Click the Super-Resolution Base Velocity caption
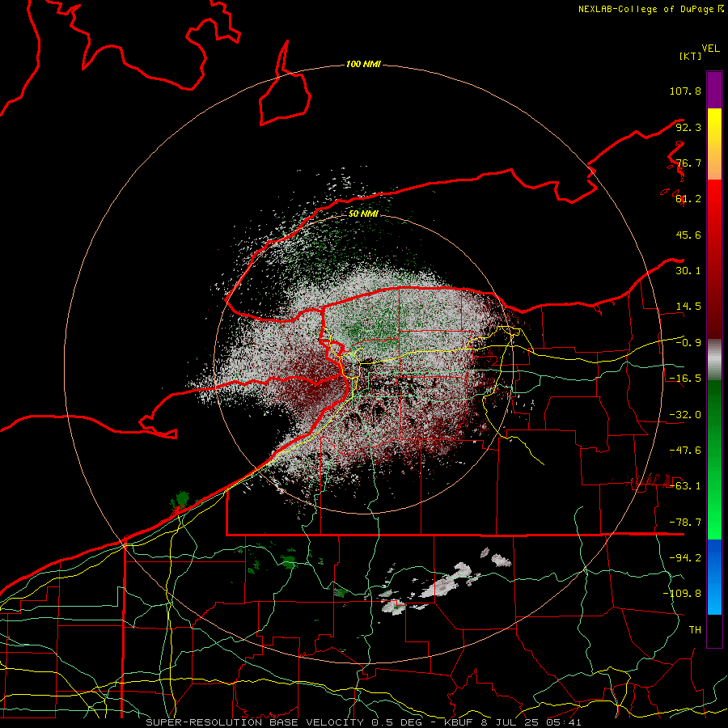The height and width of the screenshot is (728, 728). [363, 722]
